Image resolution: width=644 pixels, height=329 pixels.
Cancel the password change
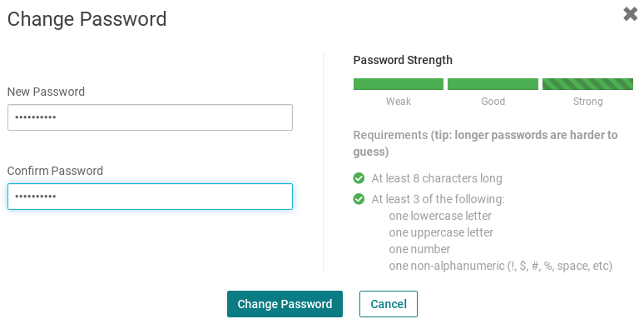click(388, 304)
